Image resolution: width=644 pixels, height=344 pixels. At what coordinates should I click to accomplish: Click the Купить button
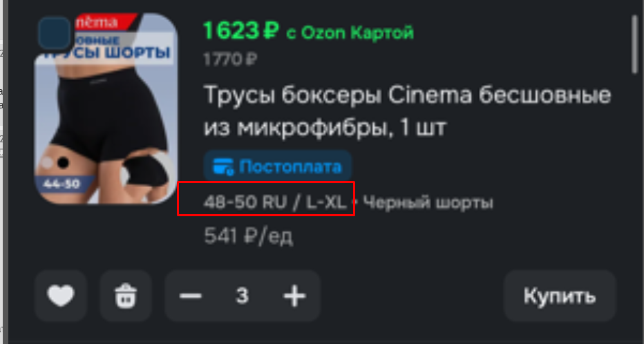(x=560, y=296)
